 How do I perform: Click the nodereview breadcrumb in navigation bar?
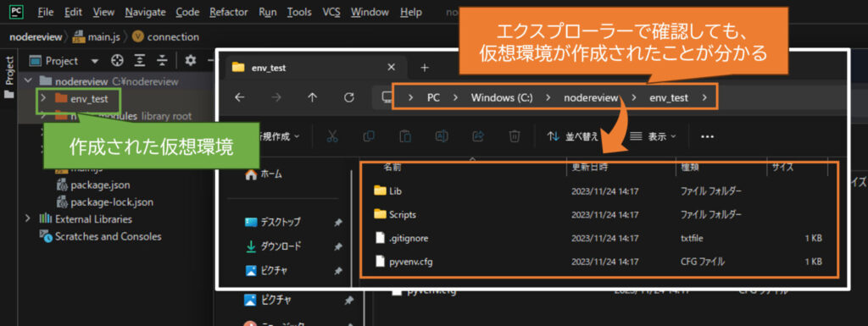(x=36, y=37)
